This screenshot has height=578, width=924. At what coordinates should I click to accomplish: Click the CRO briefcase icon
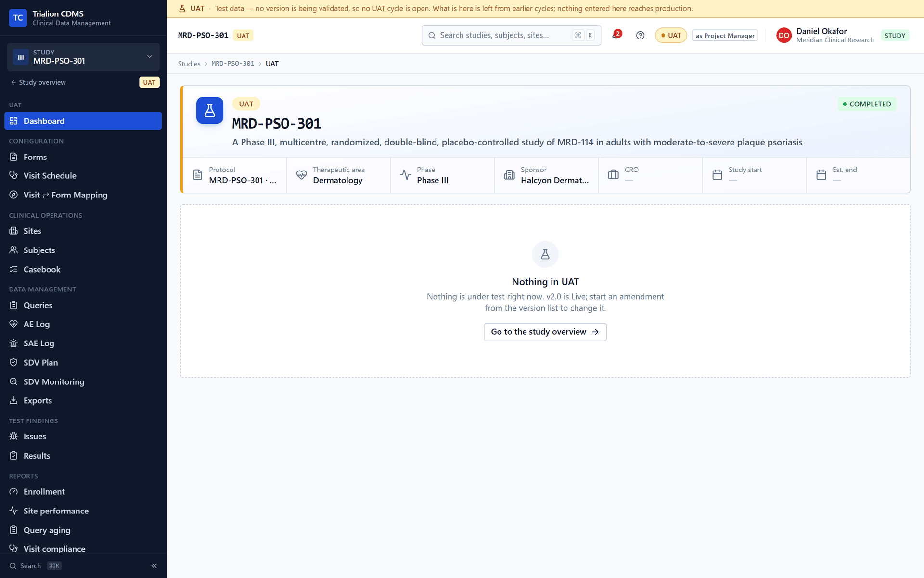pyautogui.click(x=613, y=175)
